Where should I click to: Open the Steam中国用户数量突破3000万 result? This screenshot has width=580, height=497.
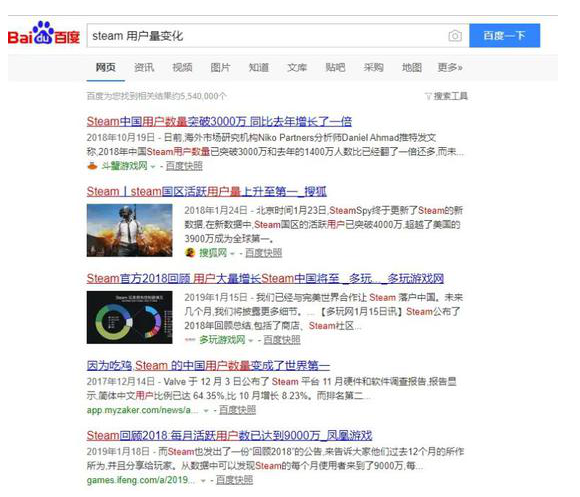click(x=219, y=121)
